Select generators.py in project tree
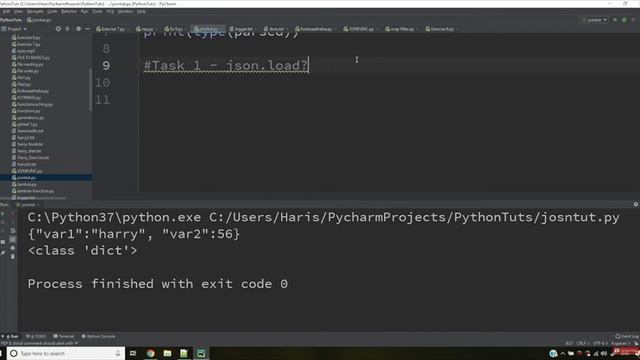The image size is (640, 360). click(30, 118)
